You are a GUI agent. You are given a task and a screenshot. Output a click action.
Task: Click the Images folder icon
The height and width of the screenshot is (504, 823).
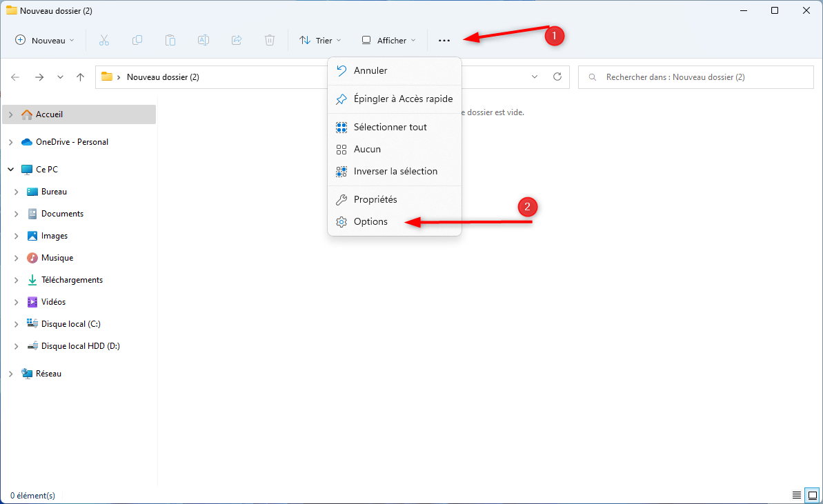coord(32,236)
